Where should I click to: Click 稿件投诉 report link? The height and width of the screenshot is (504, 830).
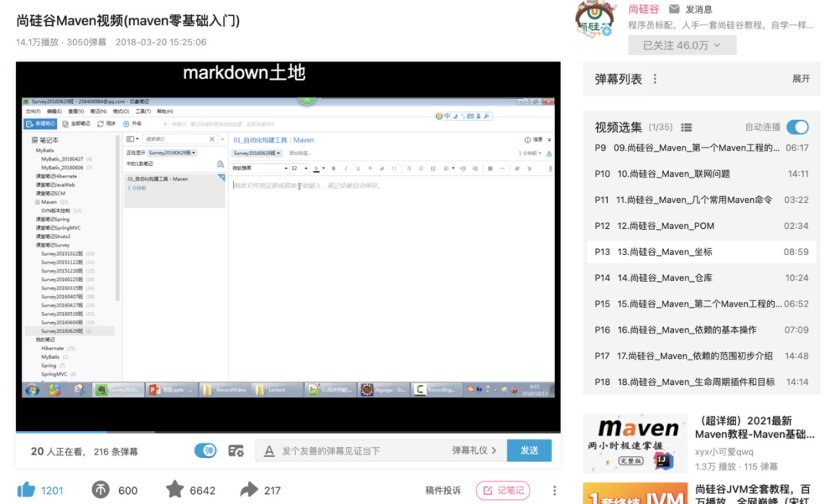click(x=443, y=491)
